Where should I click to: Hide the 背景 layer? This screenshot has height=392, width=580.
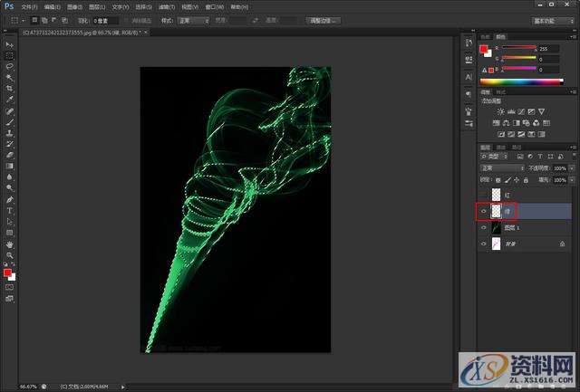(484, 244)
